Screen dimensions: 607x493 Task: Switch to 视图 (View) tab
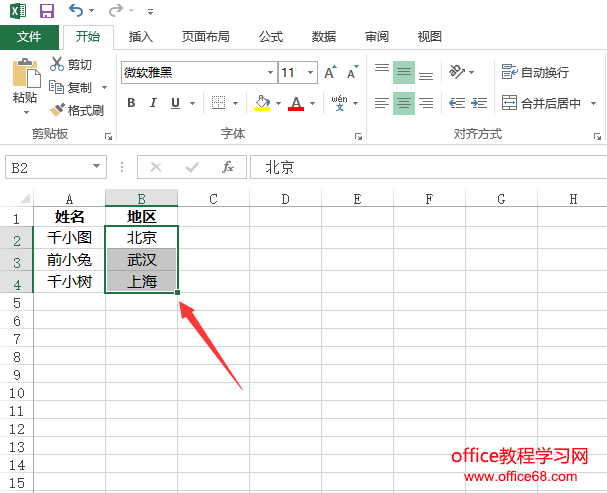coord(429,37)
